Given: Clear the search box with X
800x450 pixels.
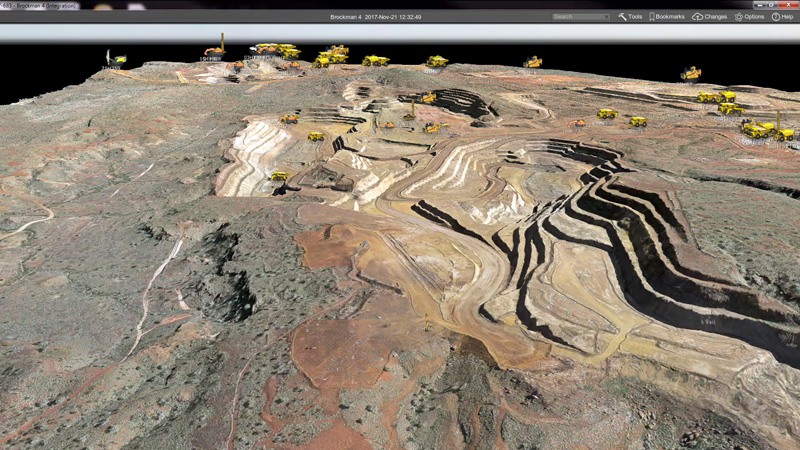Looking at the screenshot, I should 605,17.
